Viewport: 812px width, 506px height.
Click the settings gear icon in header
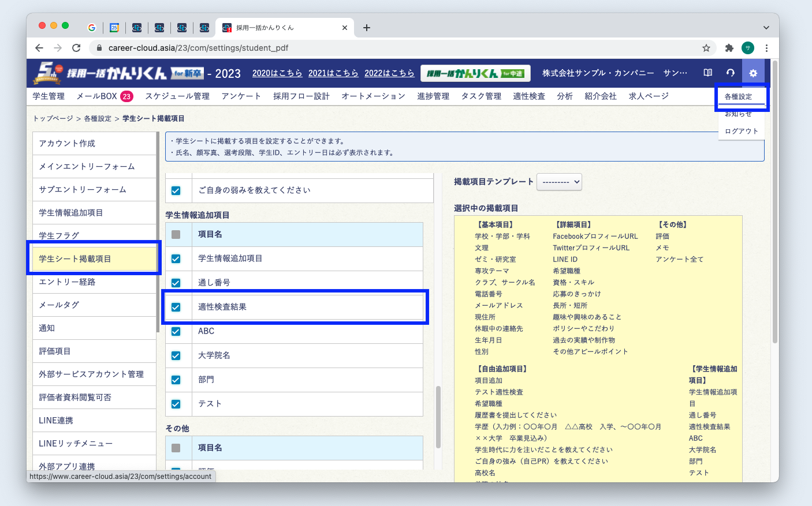coord(753,73)
